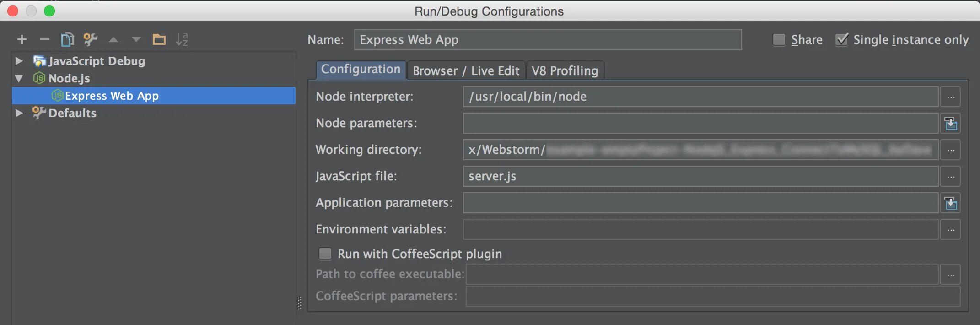Select JavaScript Debug text label
This screenshot has height=325, width=980.
click(x=97, y=61)
